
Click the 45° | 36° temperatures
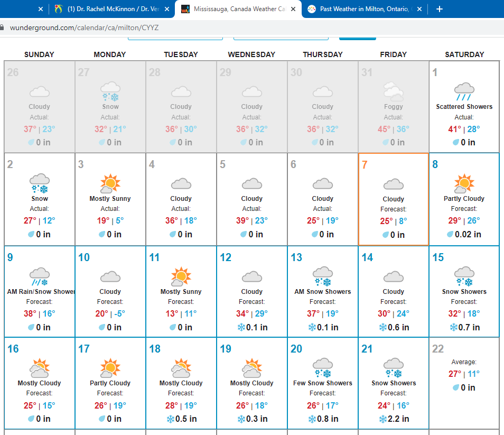394,129
